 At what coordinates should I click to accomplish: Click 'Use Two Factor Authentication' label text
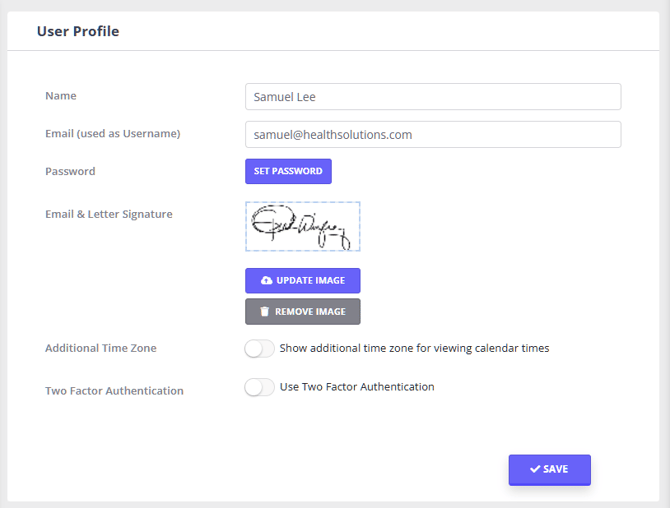(x=356, y=386)
